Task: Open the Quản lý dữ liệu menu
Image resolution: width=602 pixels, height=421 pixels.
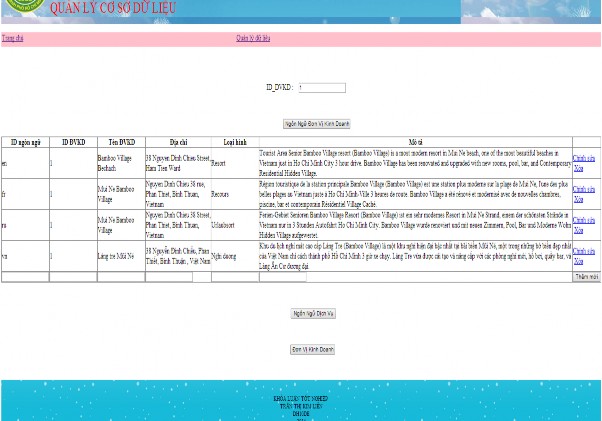Action: pos(253,38)
